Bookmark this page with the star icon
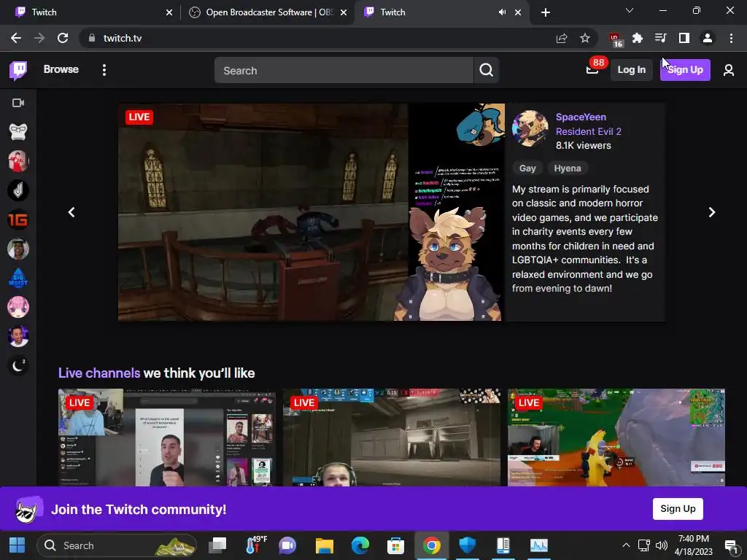 pos(585,38)
